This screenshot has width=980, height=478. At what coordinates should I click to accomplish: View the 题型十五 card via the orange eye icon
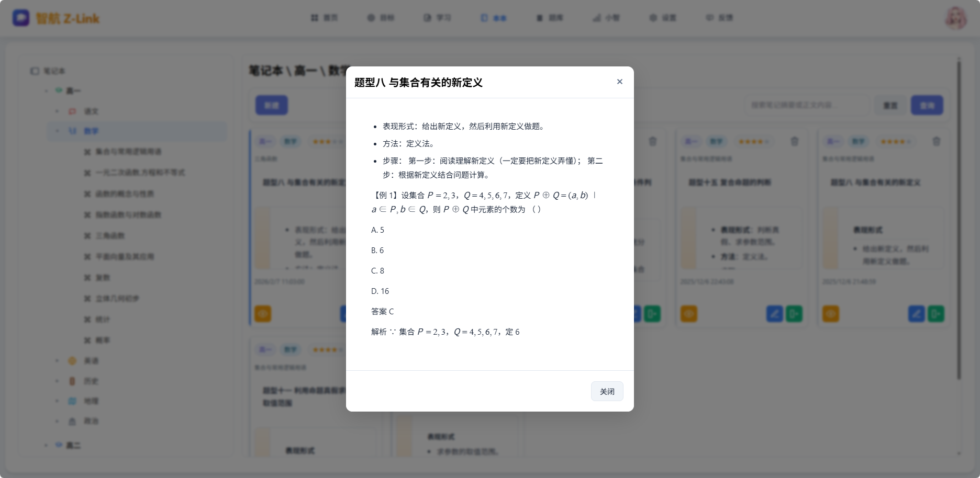pos(689,314)
